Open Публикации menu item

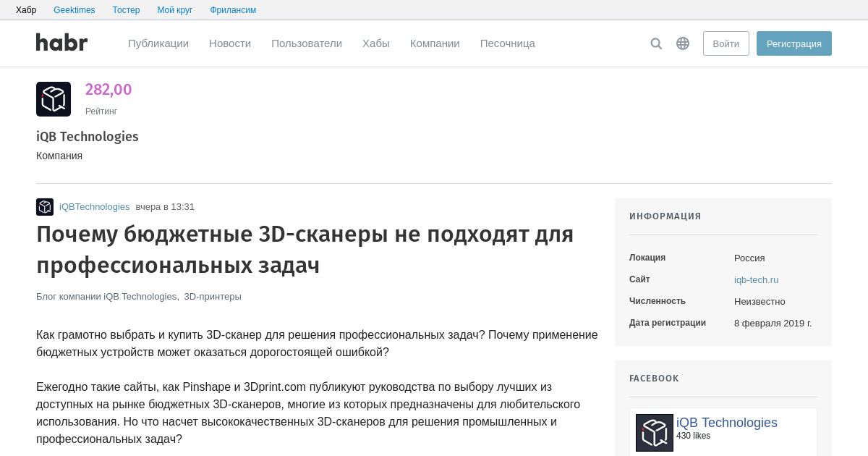[x=158, y=43]
